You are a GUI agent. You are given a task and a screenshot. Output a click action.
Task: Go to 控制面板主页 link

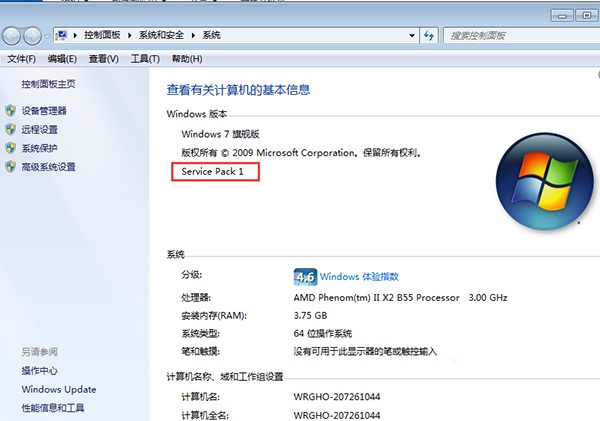(x=48, y=84)
